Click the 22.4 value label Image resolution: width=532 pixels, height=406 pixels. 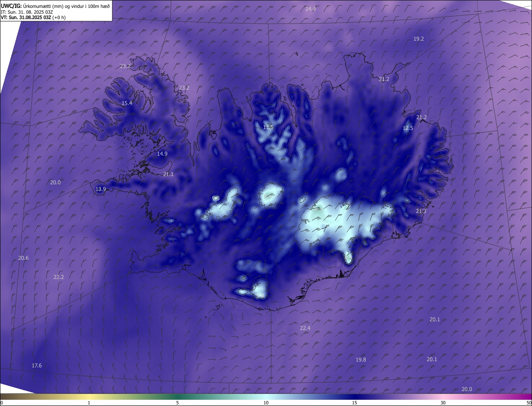click(x=305, y=328)
